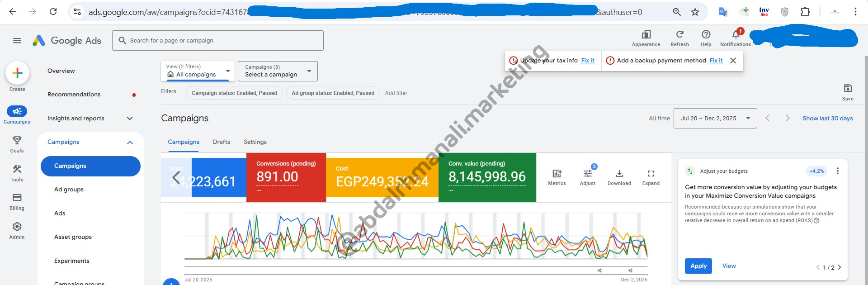Show next recommendation card

point(840,267)
